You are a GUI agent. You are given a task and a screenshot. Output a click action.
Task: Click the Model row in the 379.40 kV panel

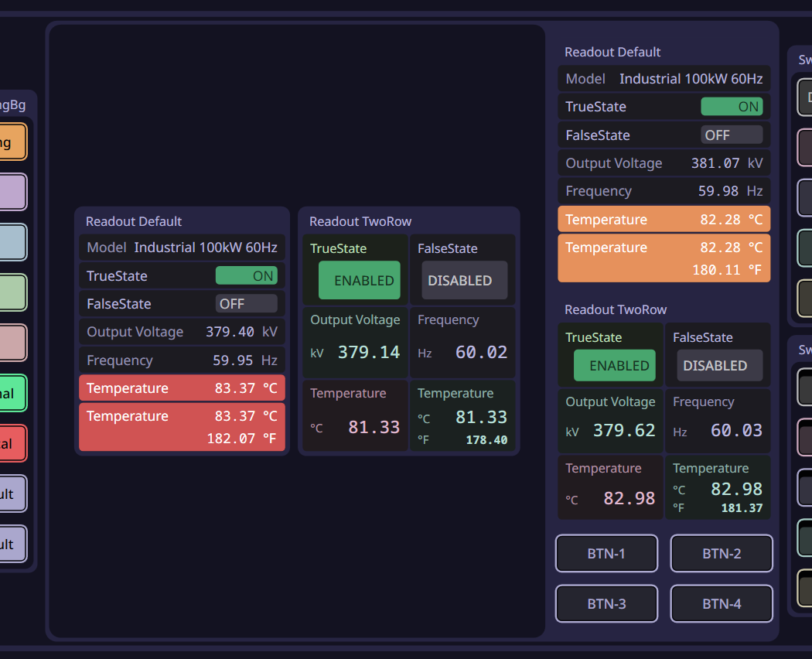click(x=182, y=248)
